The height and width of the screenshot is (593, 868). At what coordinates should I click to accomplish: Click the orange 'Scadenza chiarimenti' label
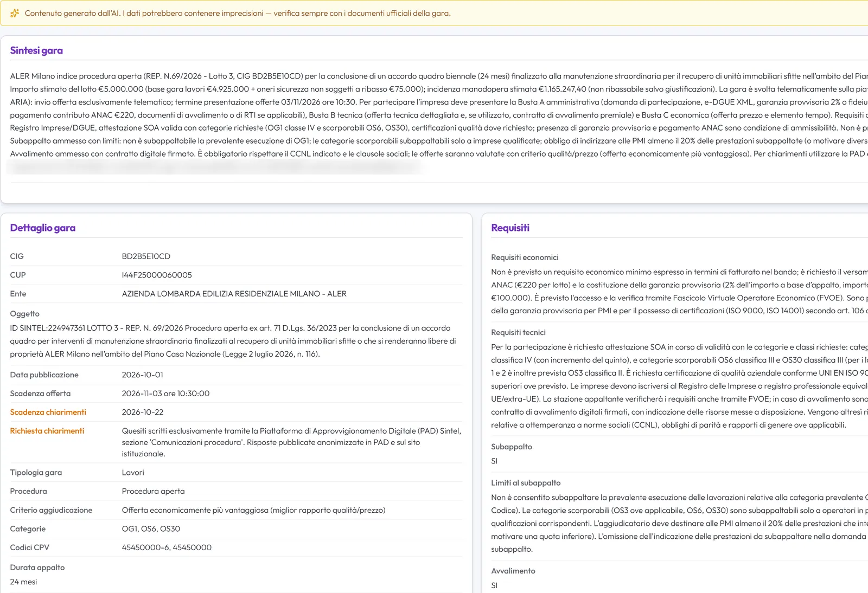click(48, 412)
